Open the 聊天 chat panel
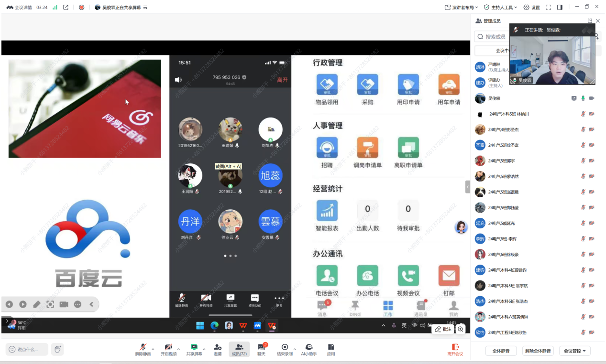606x364 pixels. (x=261, y=349)
